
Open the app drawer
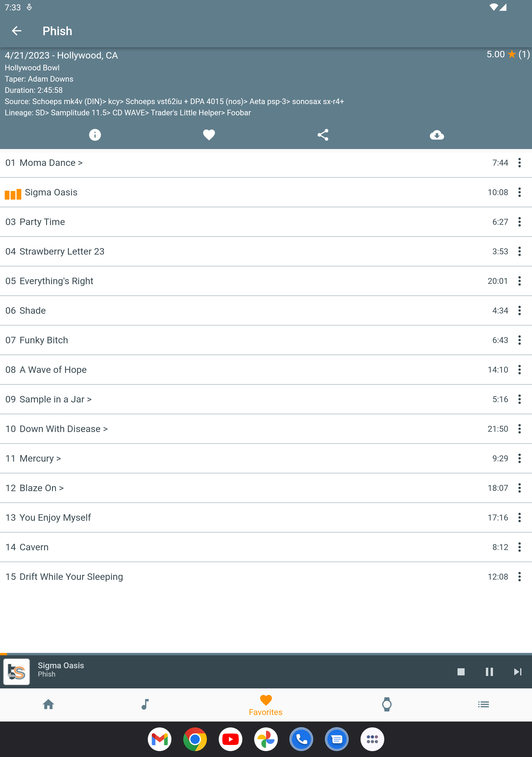coord(372,739)
